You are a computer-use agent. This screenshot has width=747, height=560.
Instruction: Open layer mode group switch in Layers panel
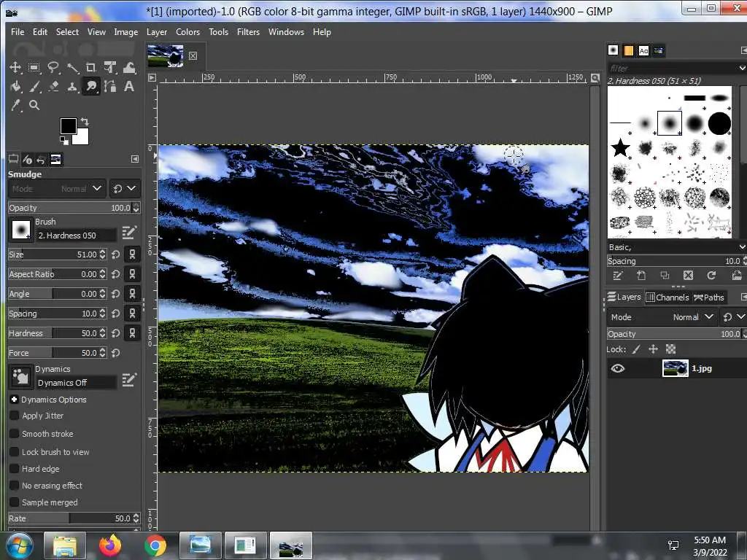[x=733, y=317]
